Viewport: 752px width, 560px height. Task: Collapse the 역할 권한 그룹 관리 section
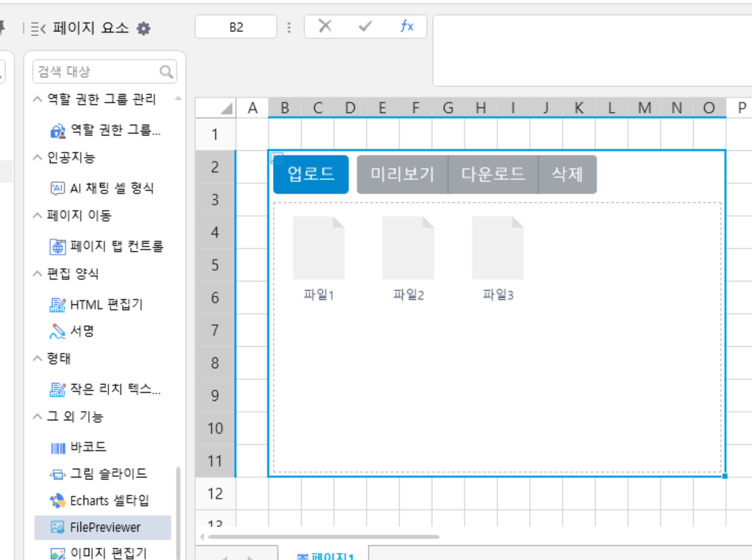[x=37, y=99]
